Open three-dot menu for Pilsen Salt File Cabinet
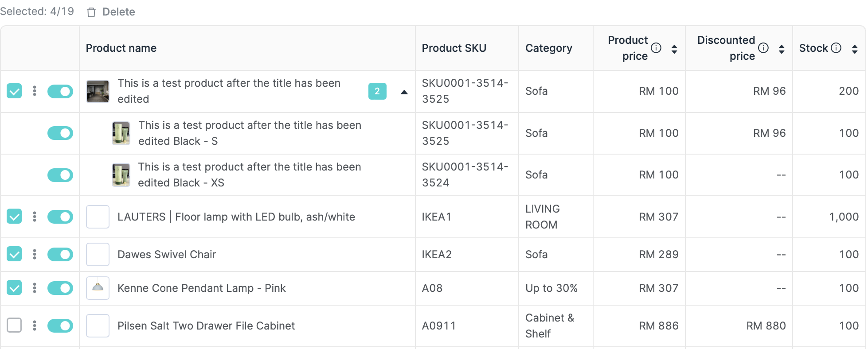The width and height of the screenshot is (868, 349). pos(35,326)
